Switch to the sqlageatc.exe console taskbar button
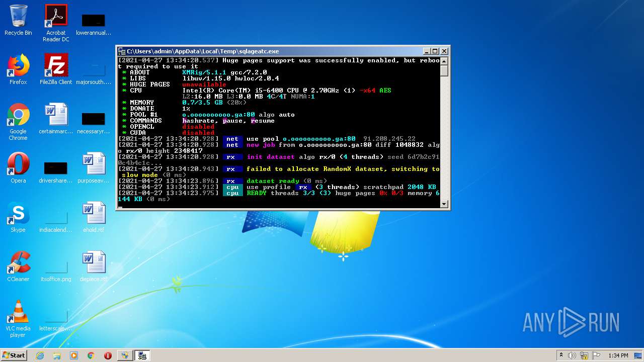644x362 pixels. point(142,355)
